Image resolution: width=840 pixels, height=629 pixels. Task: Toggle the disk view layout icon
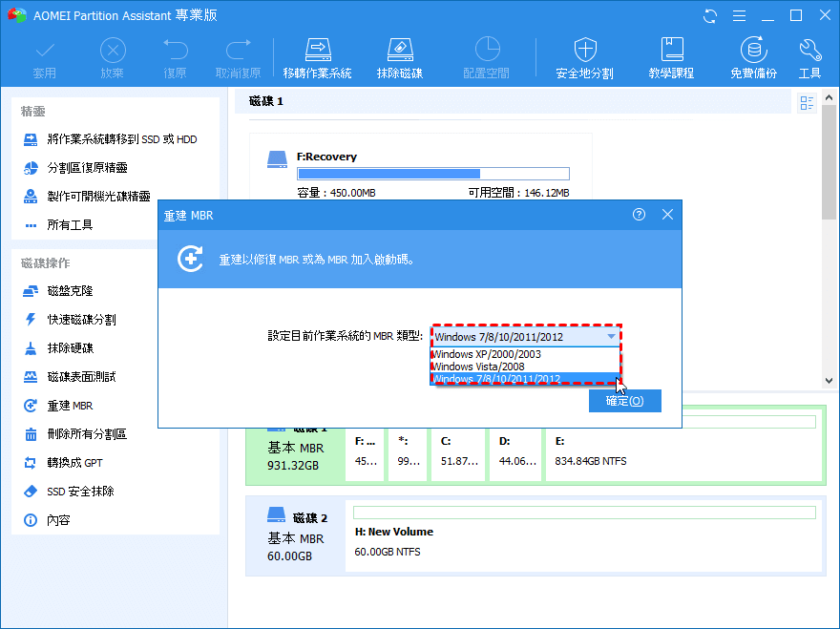click(807, 103)
